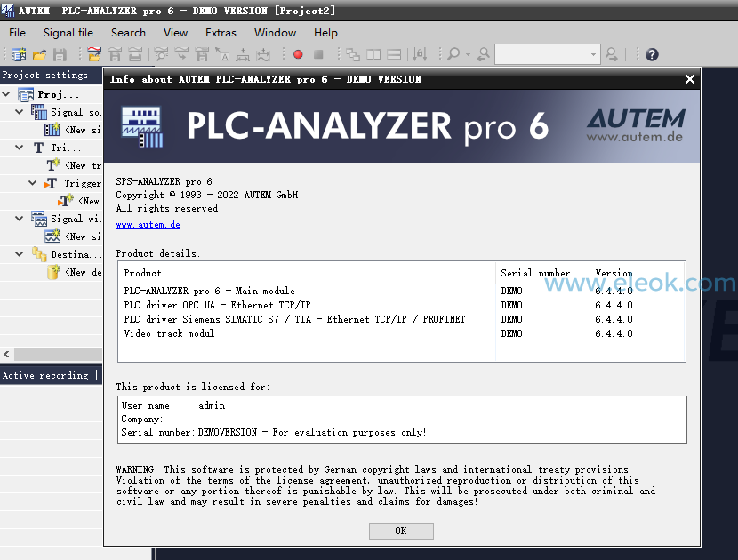Collapse the Signal so... tree node
The image size is (738, 560).
click(20, 112)
